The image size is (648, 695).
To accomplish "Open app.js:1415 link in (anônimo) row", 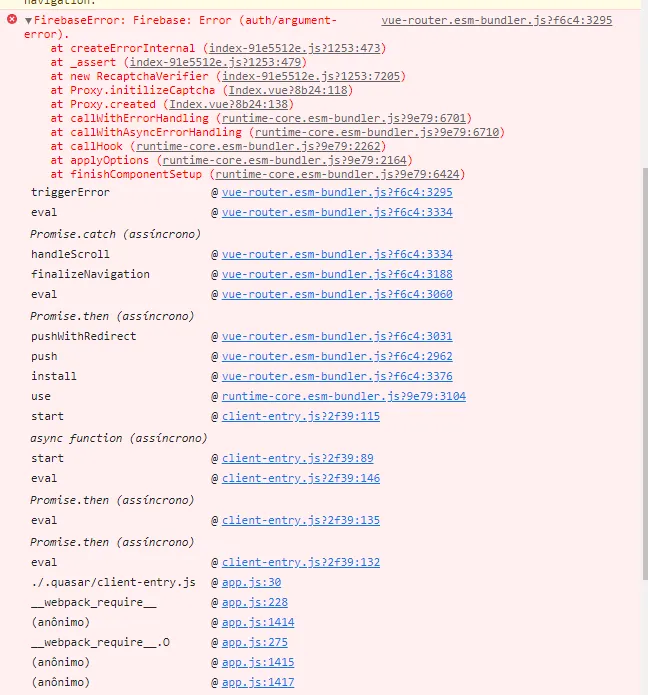I will (258, 662).
